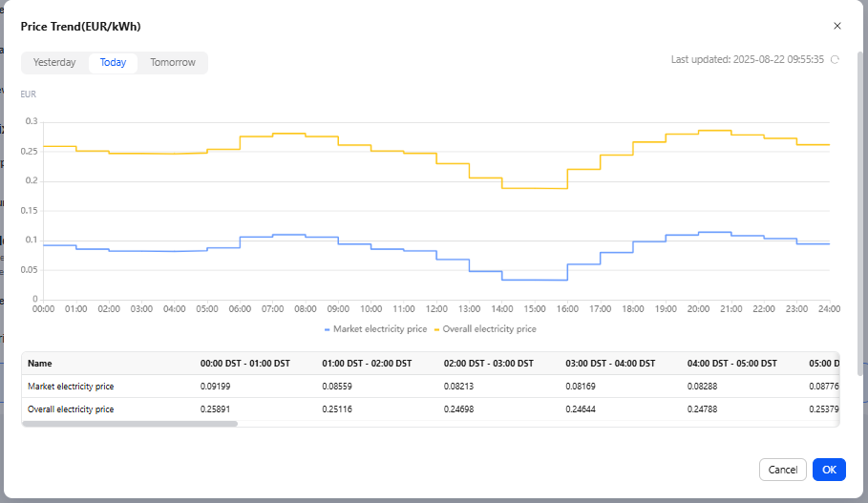Click the Name column header
Screen dimensions: 868x503
click(39, 364)
